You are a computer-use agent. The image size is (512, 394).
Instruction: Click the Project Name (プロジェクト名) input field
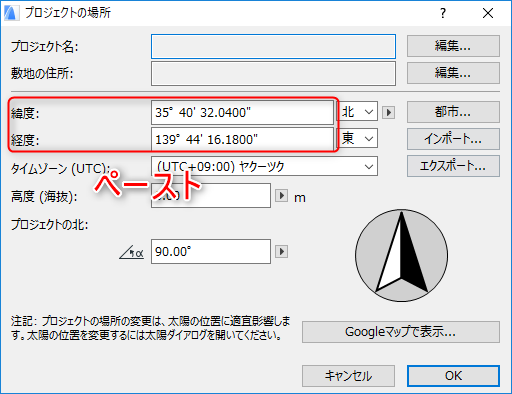tap(273, 46)
